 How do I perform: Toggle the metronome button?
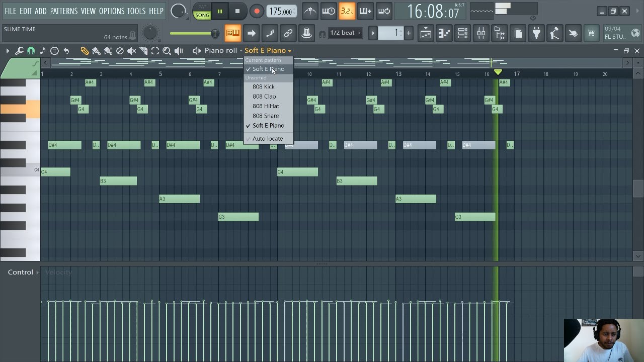[310, 11]
